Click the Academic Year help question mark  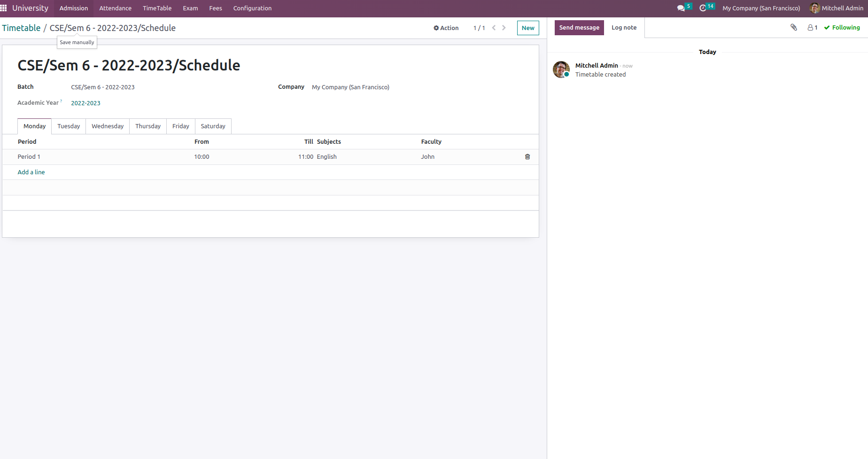(x=61, y=101)
